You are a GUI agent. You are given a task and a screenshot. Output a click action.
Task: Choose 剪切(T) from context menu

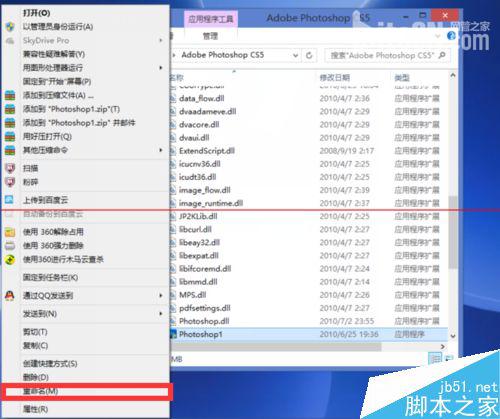coord(35,332)
